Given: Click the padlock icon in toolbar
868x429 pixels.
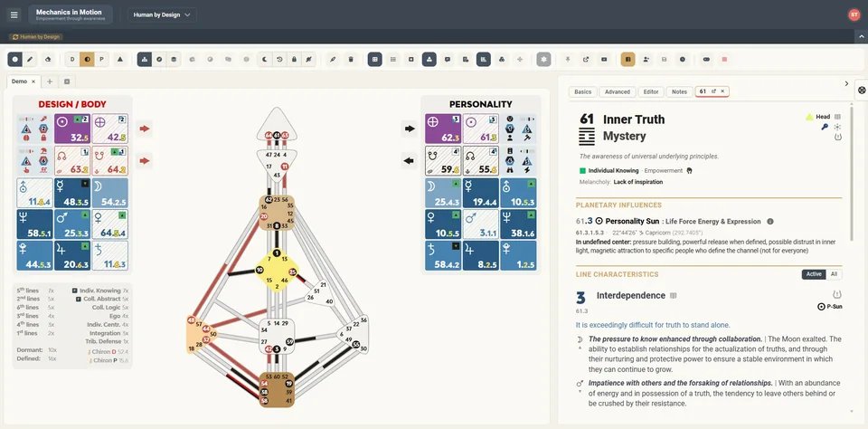Looking at the screenshot, I should point(294,60).
